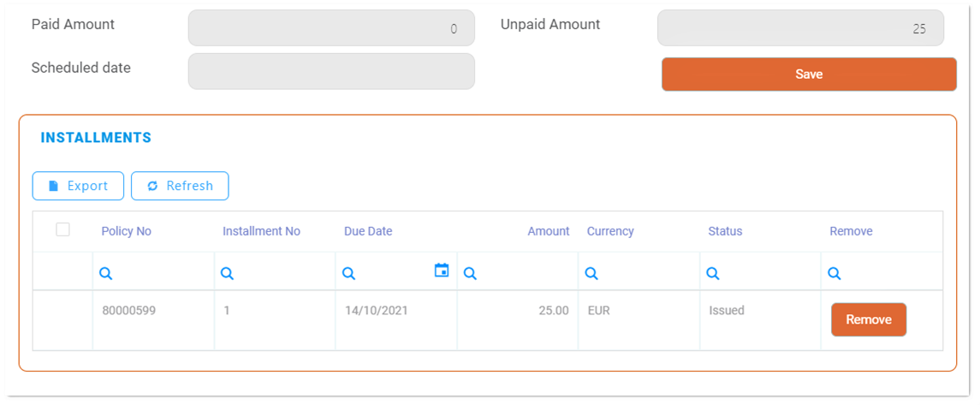980x405 pixels.
Task: Open the Due Date calendar picker
Action: coord(442,271)
